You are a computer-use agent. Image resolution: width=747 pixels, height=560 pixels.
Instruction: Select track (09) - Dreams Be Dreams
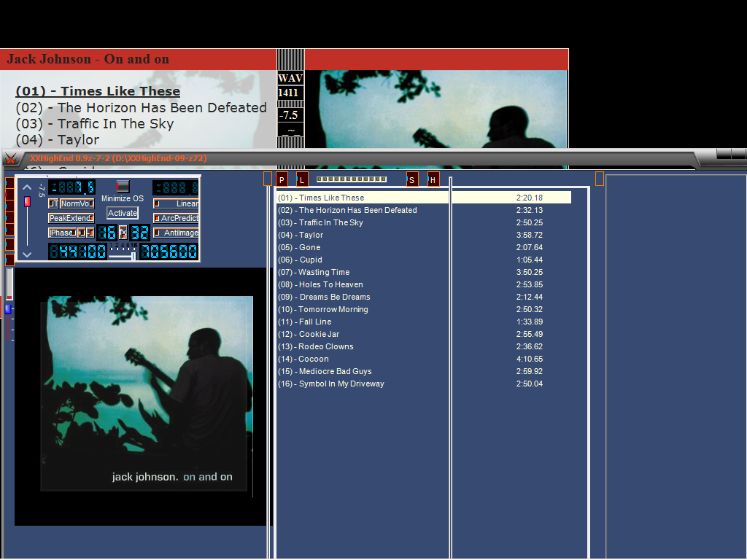click(424, 297)
